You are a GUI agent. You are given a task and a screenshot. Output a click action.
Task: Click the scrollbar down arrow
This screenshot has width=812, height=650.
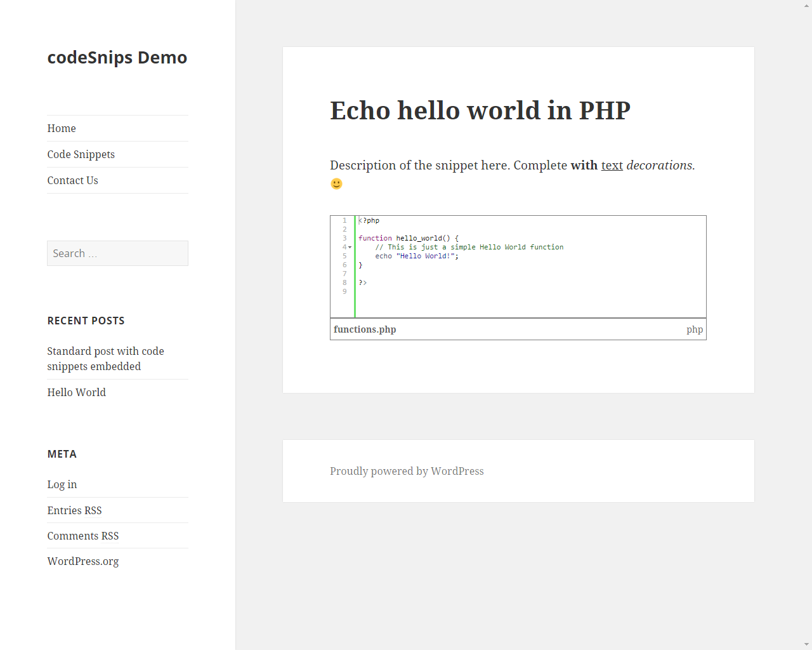click(806, 645)
